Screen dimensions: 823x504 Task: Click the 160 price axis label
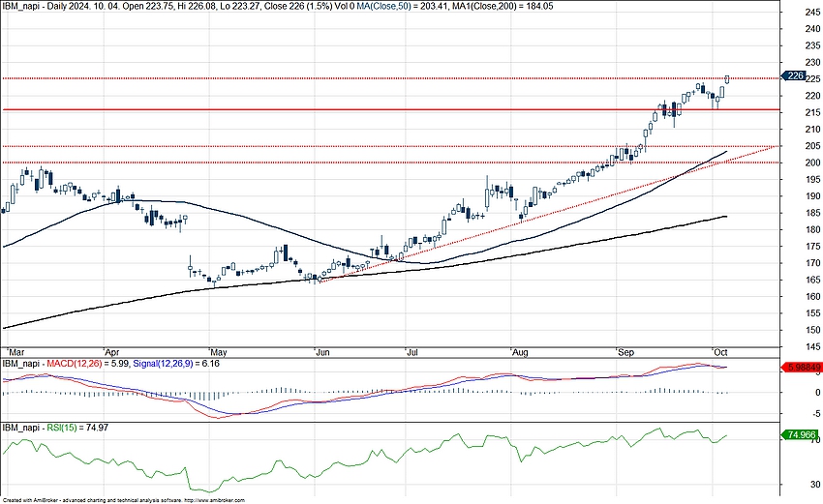(812, 297)
